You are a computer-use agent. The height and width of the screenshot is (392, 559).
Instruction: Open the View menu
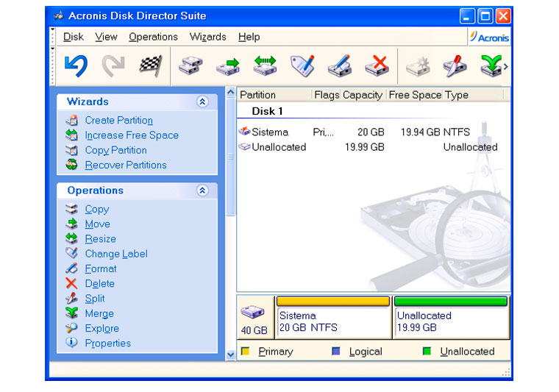tap(106, 37)
